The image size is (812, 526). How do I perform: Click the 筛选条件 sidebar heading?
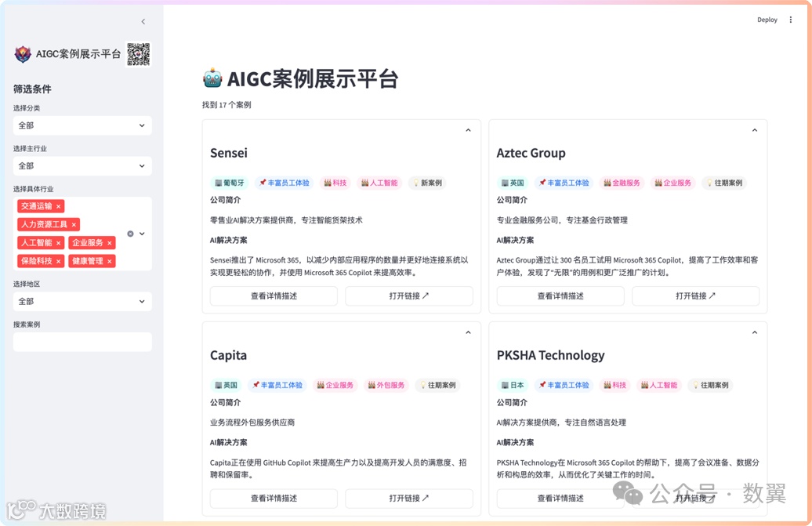click(x=32, y=89)
